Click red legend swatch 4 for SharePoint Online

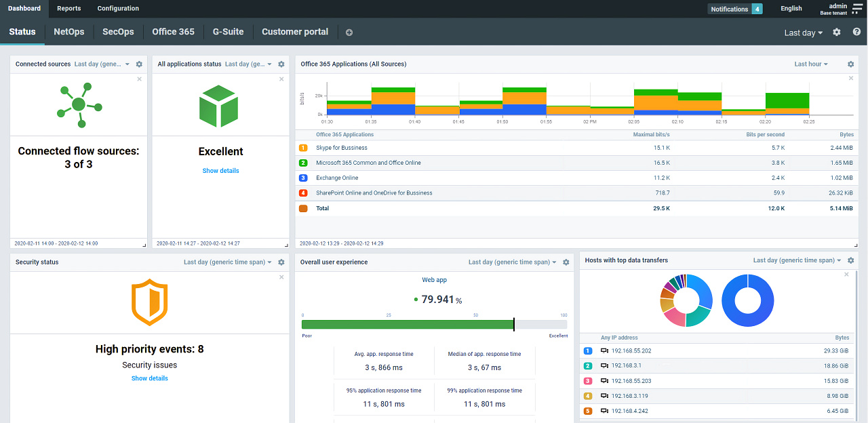click(x=303, y=193)
